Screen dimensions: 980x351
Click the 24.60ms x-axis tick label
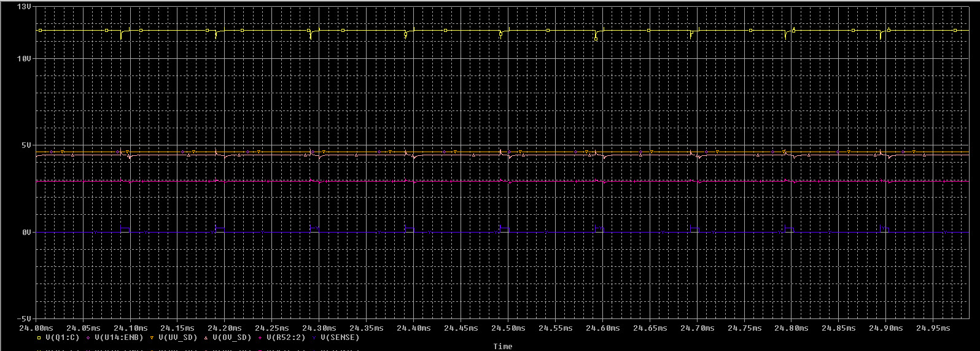coord(603,328)
